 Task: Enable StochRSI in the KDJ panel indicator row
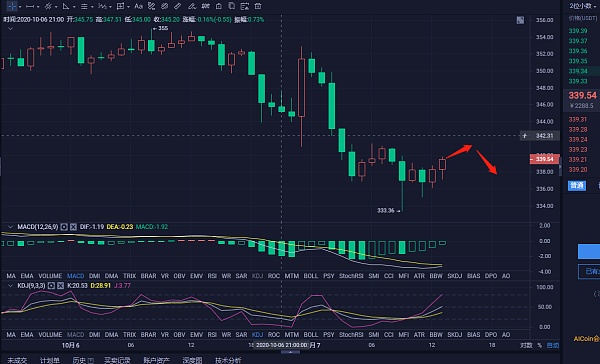[x=351, y=335]
